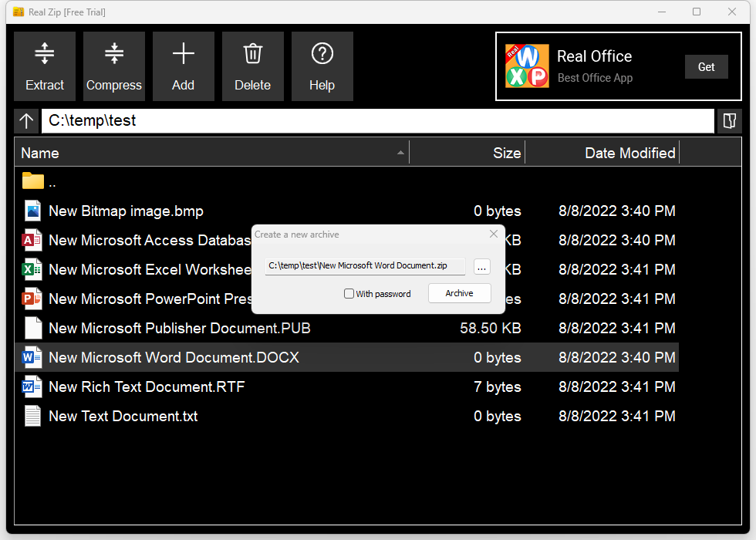
Task: Click the Extract toolbar button
Action: [45, 66]
